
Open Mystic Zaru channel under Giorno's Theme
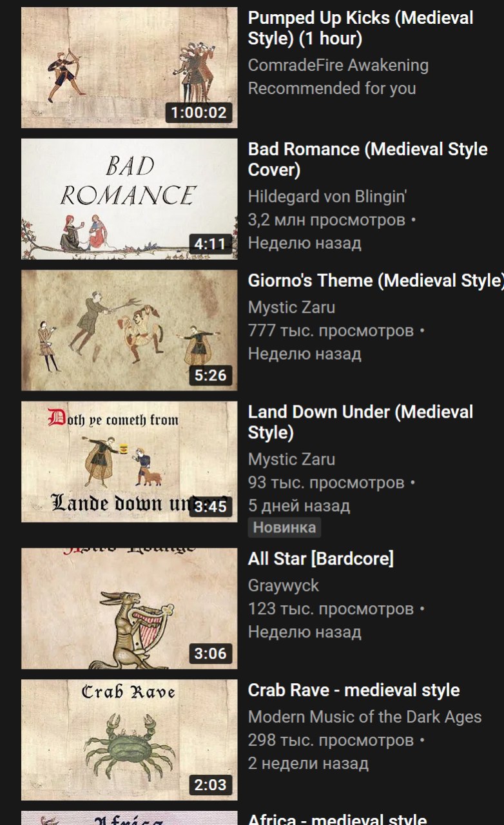point(291,307)
